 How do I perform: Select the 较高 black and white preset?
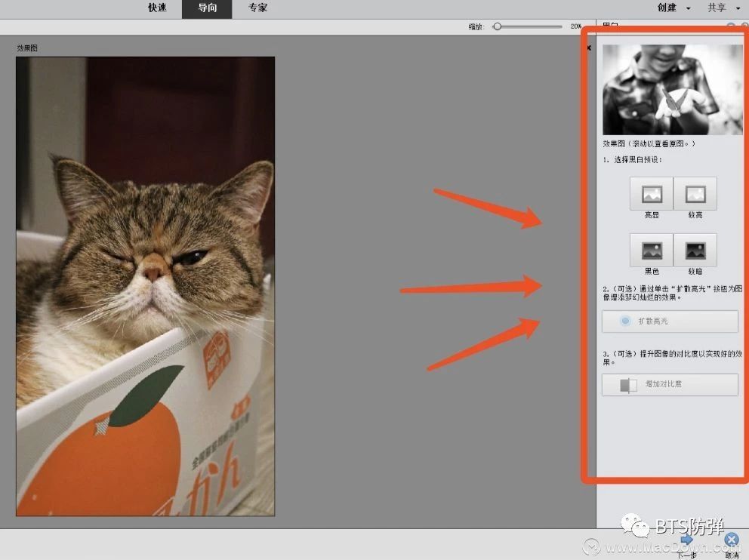[x=694, y=192]
